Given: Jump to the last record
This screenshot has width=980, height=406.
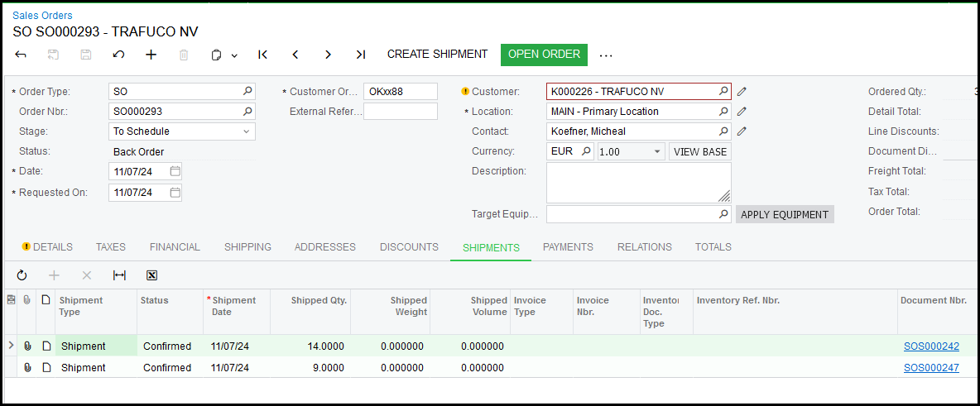Looking at the screenshot, I should (x=360, y=55).
